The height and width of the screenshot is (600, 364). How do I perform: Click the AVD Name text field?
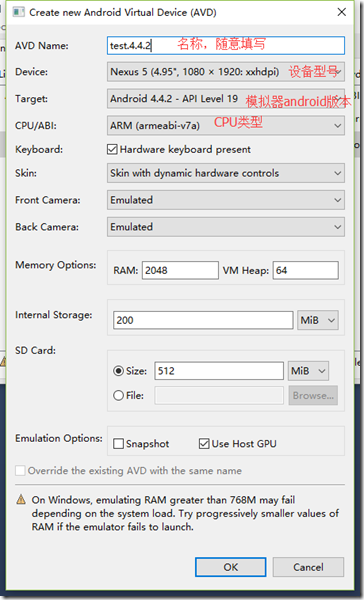(226, 46)
